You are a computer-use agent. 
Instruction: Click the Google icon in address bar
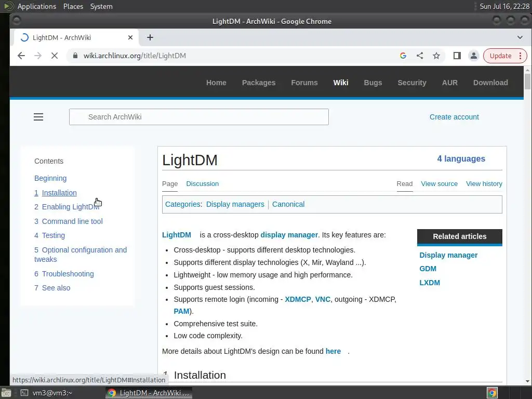point(403,56)
